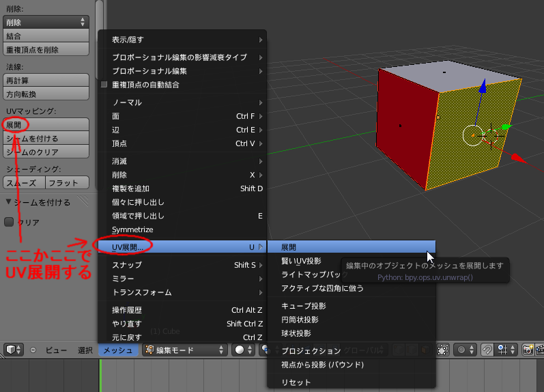Click the OpenGL render camera icon
The height and width of the screenshot is (392, 544).
(x=528, y=350)
